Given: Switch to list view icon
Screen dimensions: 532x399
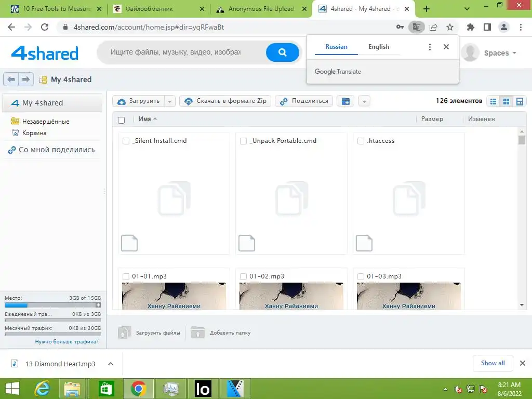Looking at the screenshot, I should click(494, 101).
